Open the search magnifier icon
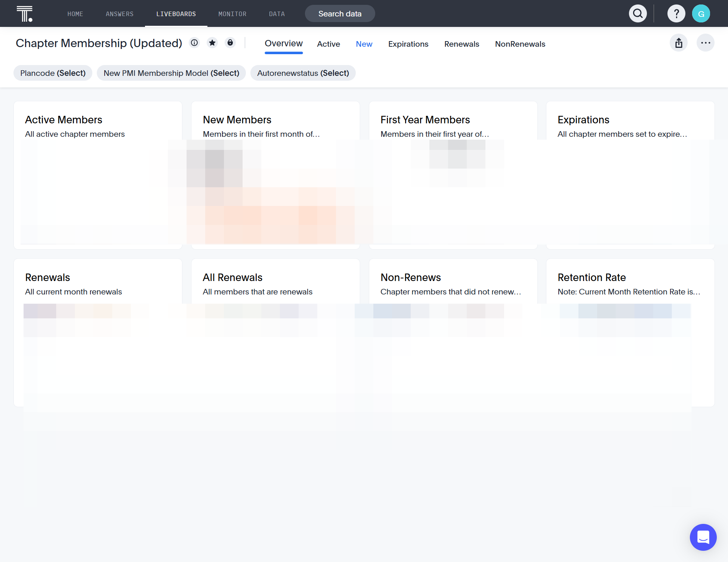The height and width of the screenshot is (562, 728). (x=638, y=14)
